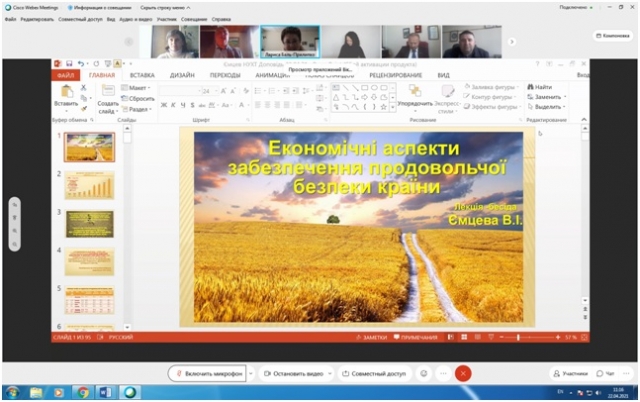Click the Сбросить reset button
Screen dimensions: 640x402
[x=138, y=98]
